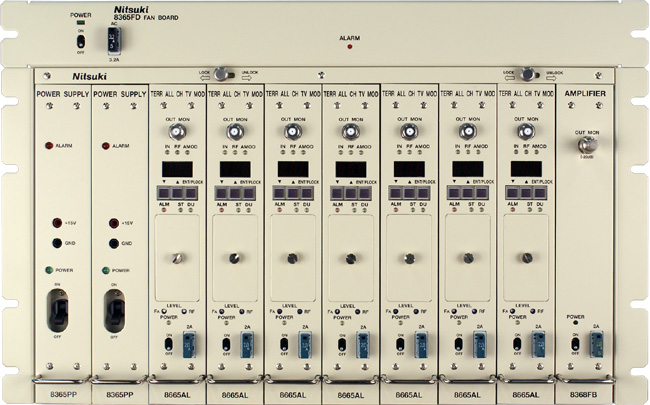650x405 pixels.
Task: Touch the +15V test jack on the left power supply
Action: coord(57,223)
